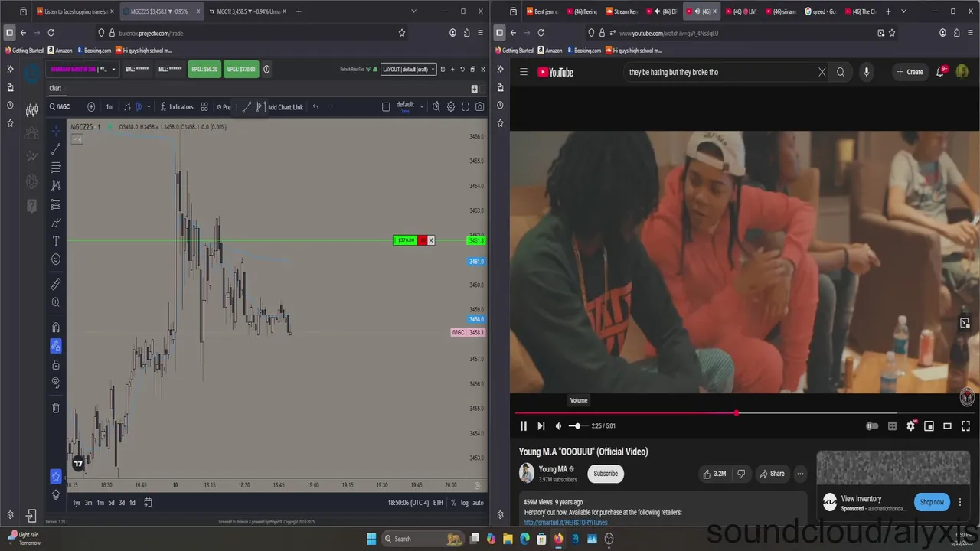Screen dimensions: 980x551
Task: Toggle auto scale on the chart
Action: click(478, 503)
